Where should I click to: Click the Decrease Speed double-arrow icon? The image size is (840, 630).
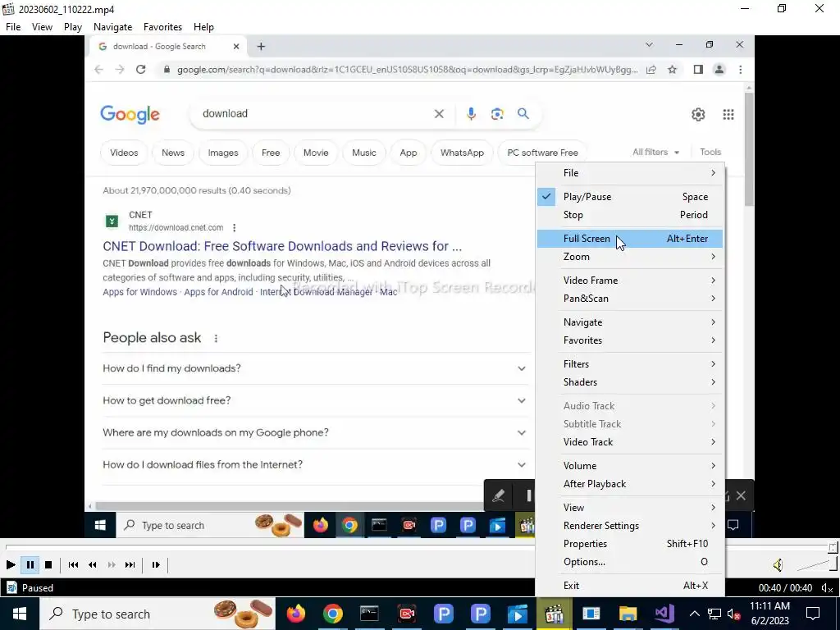point(93,564)
